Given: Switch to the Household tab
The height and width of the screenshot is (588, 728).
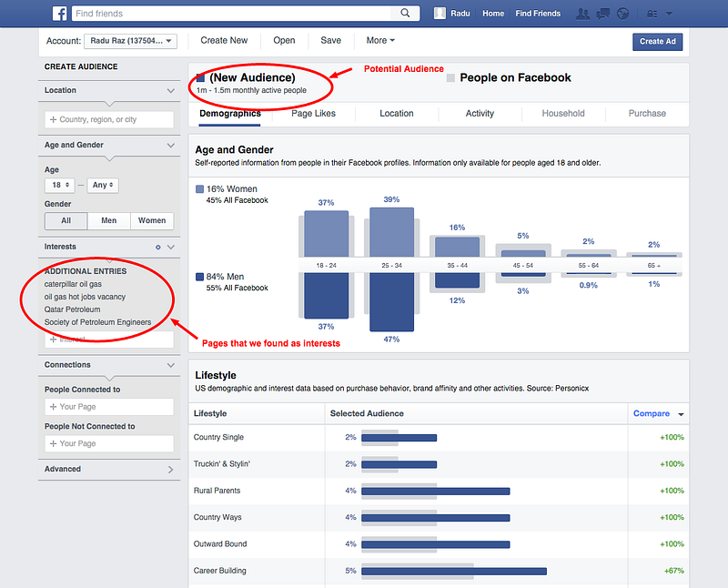Looking at the screenshot, I should tap(563, 114).
